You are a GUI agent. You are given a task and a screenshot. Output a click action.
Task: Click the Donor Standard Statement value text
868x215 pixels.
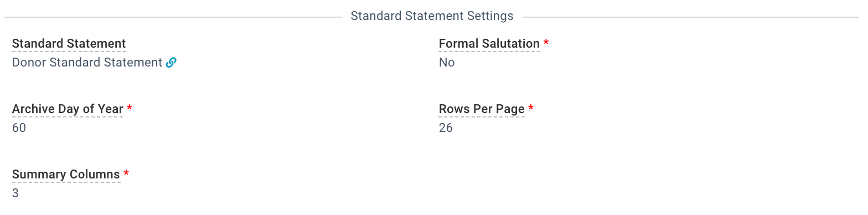pyautogui.click(x=87, y=63)
